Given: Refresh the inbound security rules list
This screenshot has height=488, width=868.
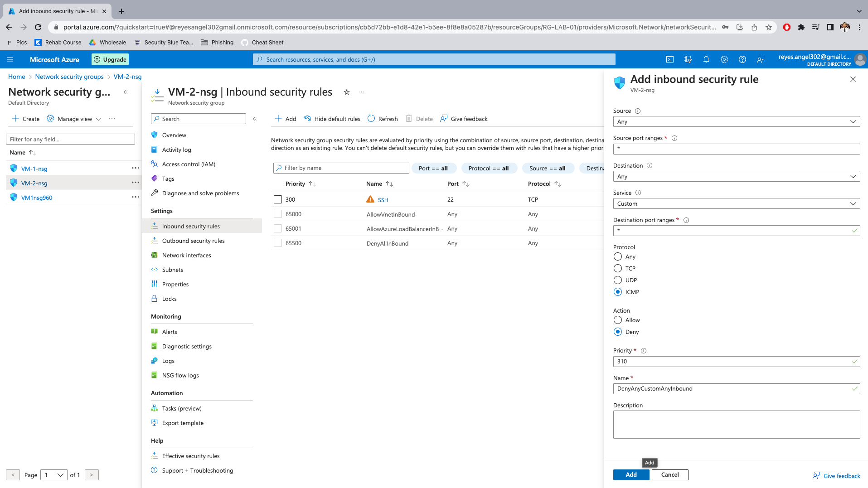Looking at the screenshot, I should (x=383, y=119).
